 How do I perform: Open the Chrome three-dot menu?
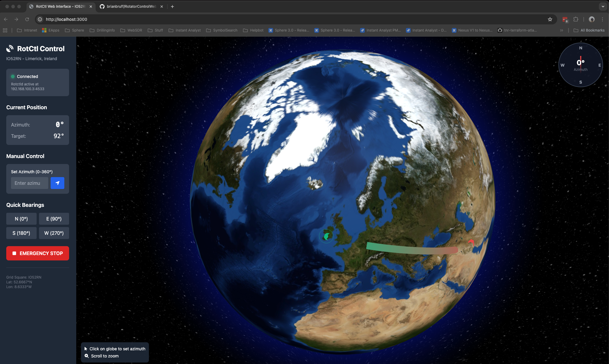point(602,19)
